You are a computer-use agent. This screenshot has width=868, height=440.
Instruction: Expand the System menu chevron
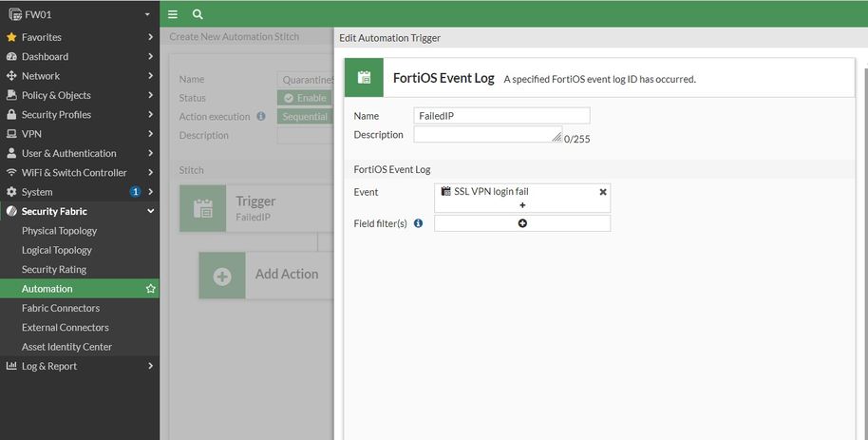[151, 192]
